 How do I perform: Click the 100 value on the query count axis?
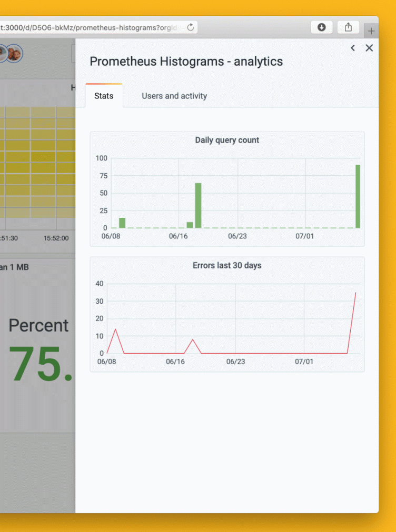102,158
